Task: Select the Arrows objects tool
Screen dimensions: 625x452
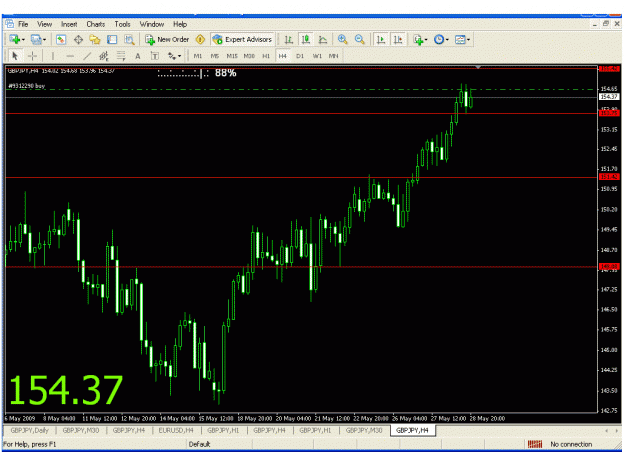Action: click(x=172, y=56)
